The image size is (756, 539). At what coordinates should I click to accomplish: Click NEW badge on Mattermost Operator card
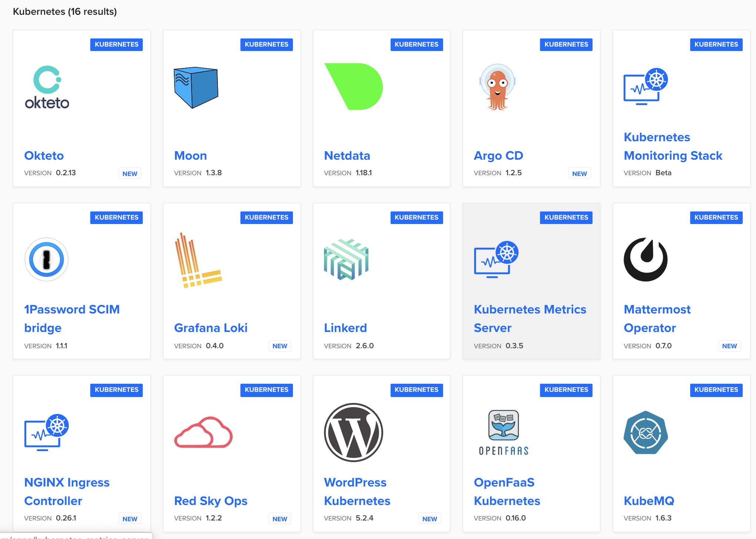[x=729, y=346]
